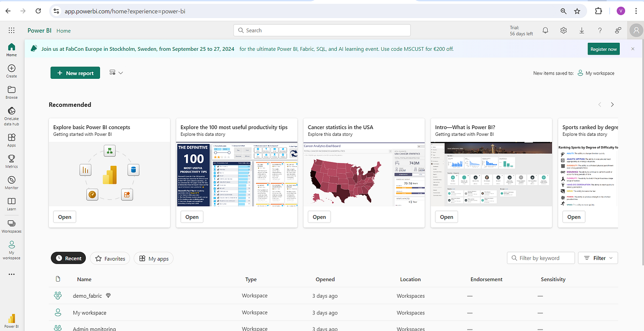This screenshot has height=331, width=644.
Task: Bookmark this page with the star icon
Action: [577, 11]
